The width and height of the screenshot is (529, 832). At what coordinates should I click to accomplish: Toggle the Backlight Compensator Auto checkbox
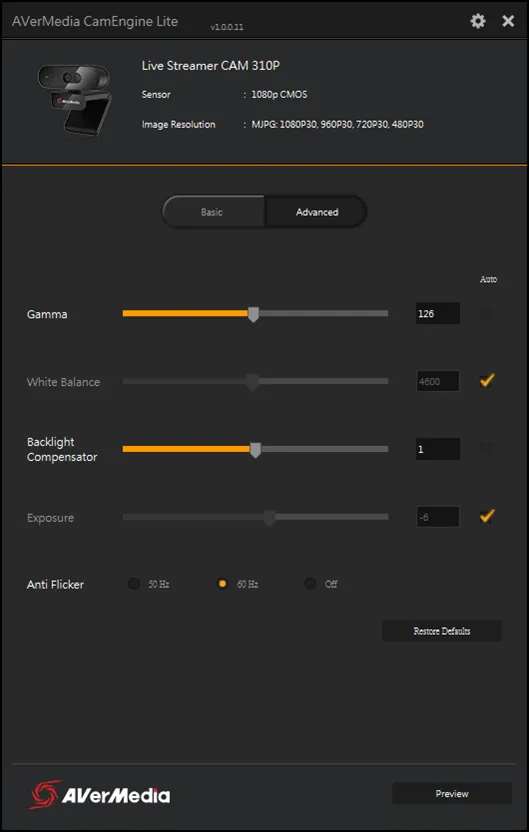pyautogui.click(x=487, y=449)
